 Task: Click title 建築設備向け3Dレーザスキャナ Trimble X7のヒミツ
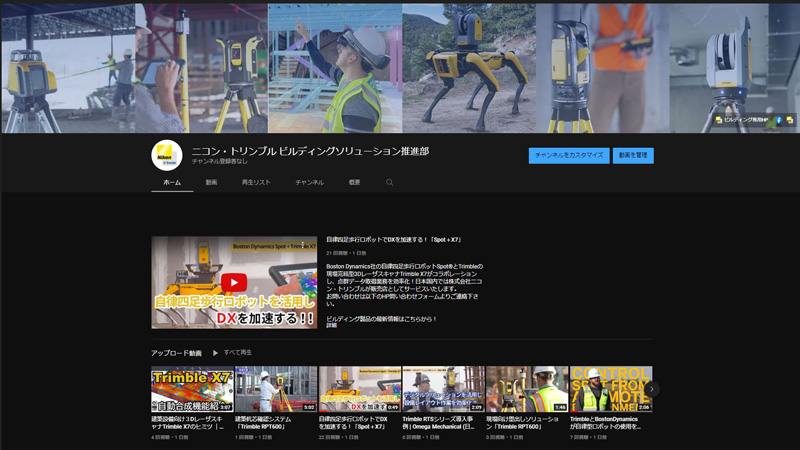click(x=188, y=422)
